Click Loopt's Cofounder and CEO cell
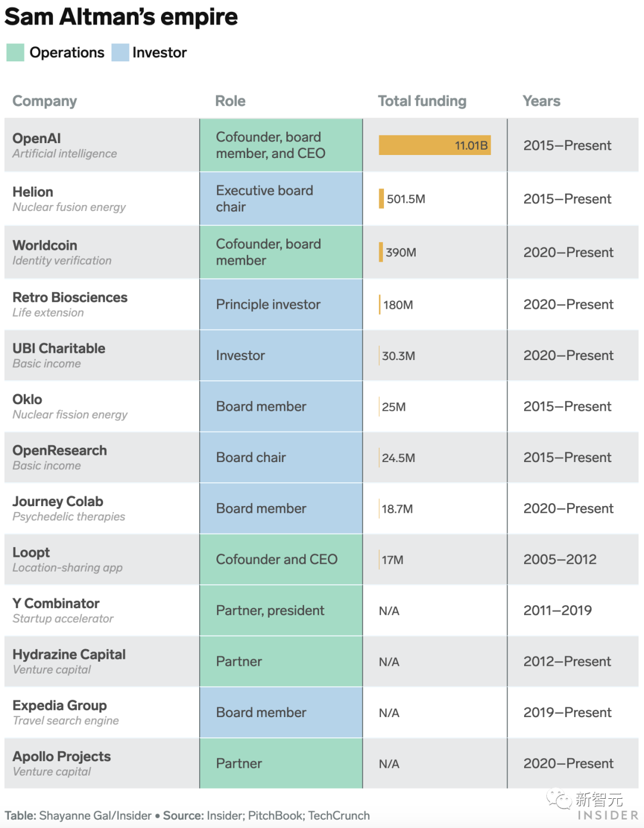 point(281,560)
